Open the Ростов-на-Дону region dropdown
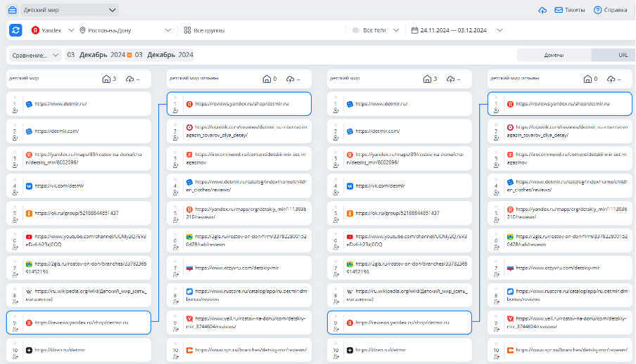Viewport: 636px width, 364px height. [167, 30]
